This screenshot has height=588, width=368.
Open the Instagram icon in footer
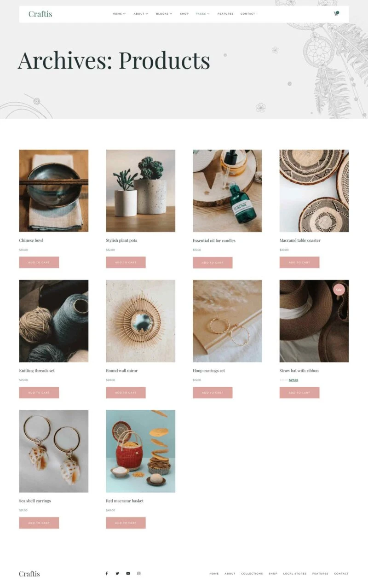click(x=139, y=573)
